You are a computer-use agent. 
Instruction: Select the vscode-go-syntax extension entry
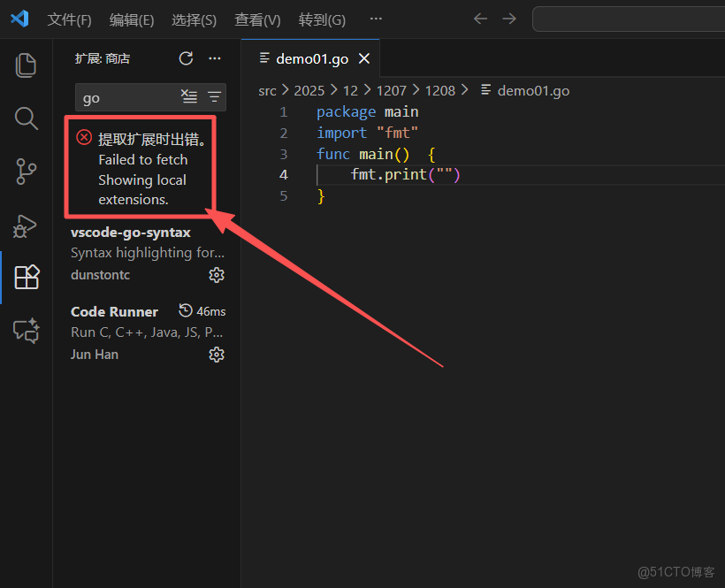131,232
